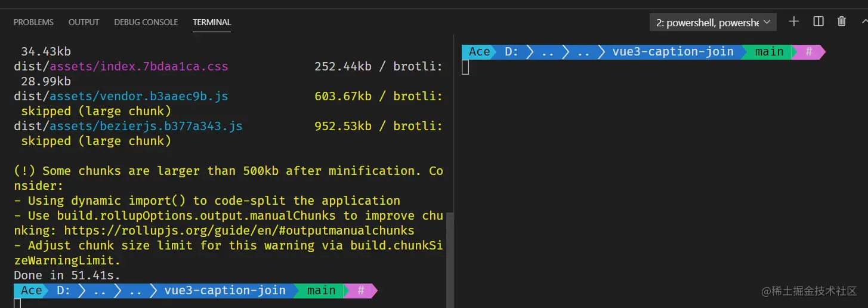
Task: Open the assets/vendor.b3aaec9b.js file link
Action: pos(138,96)
